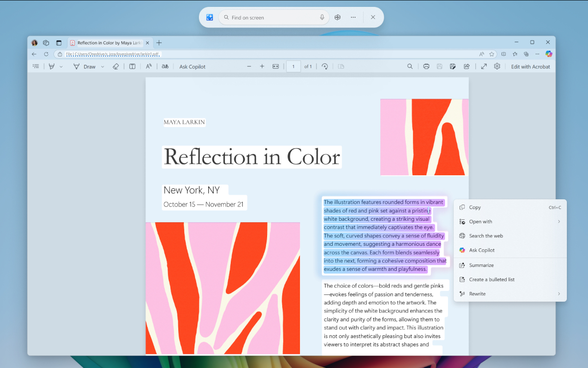588x368 pixels.
Task: Select Create a bulleted list option
Action: coord(491,280)
